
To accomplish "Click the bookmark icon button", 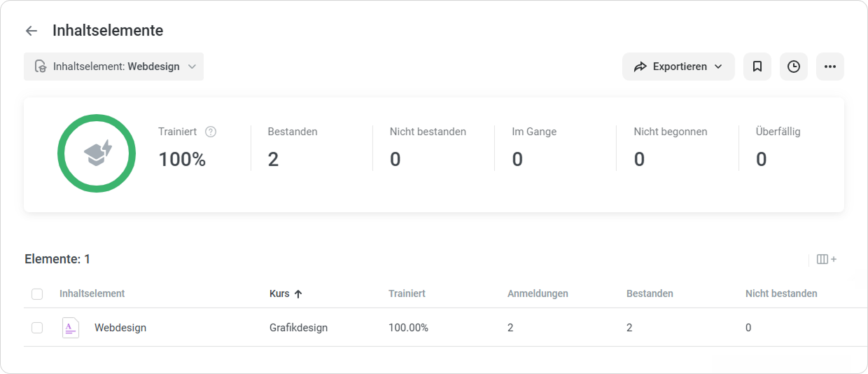I will (x=757, y=67).
